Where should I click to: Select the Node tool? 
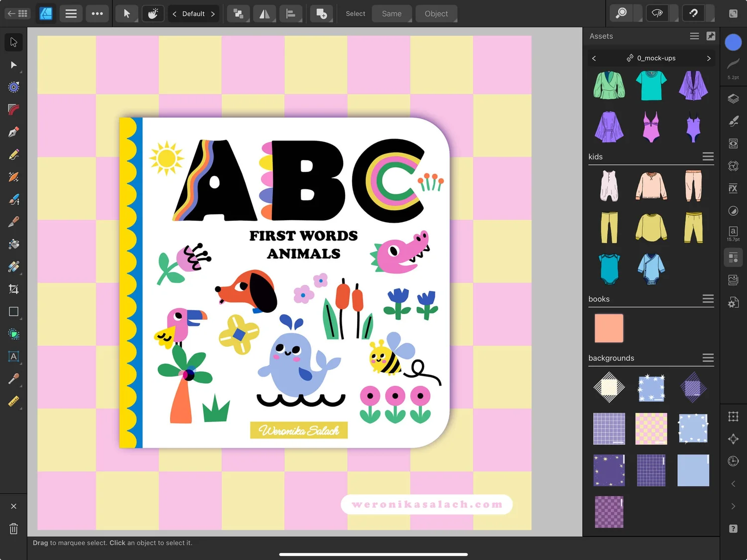(13, 65)
